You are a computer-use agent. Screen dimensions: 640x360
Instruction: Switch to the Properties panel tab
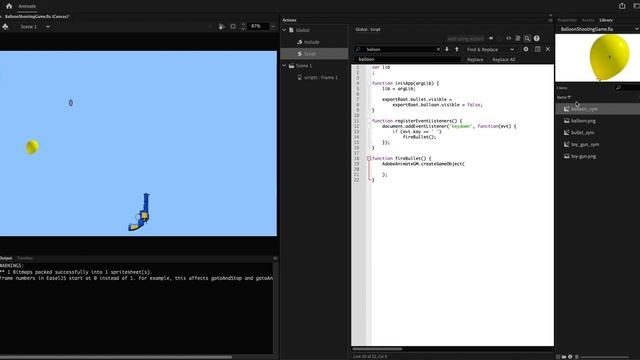tap(567, 20)
